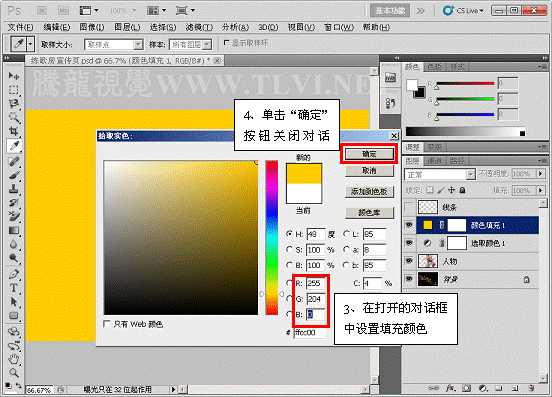Click the 确定 button
Viewport: 552px width, 397px height.
(x=369, y=153)
